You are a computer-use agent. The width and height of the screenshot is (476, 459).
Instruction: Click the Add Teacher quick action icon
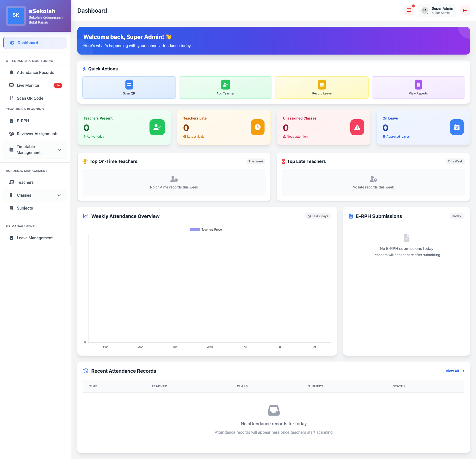225,85
